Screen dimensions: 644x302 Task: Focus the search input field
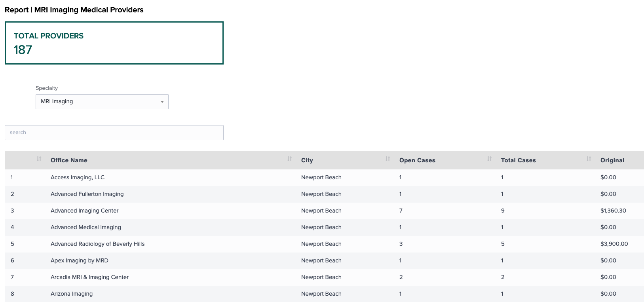click(114, 133)
